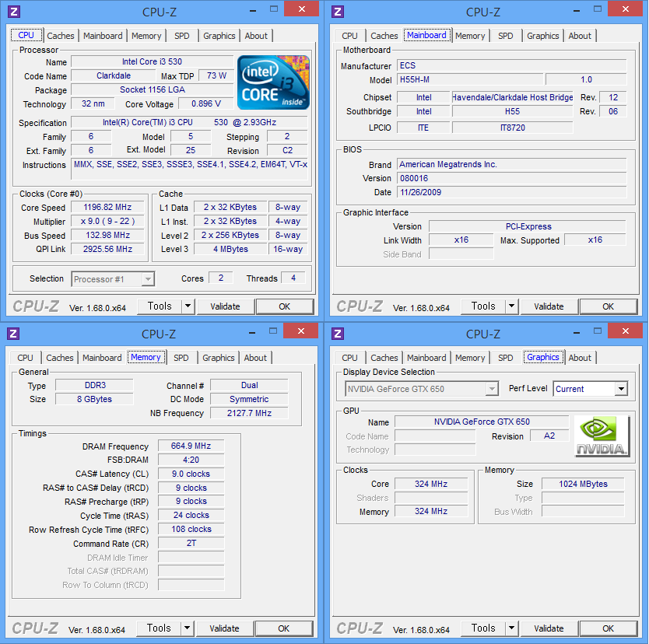This screenshot has width=649, height=644.
Task: Click the NVIDIA logo in Graphics window
Action: (602, 436)
